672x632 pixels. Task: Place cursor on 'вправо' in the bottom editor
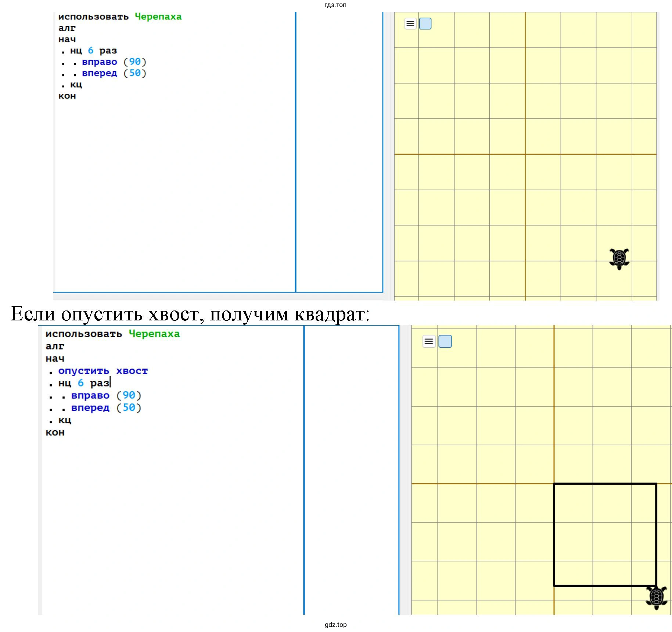[90, 396]
